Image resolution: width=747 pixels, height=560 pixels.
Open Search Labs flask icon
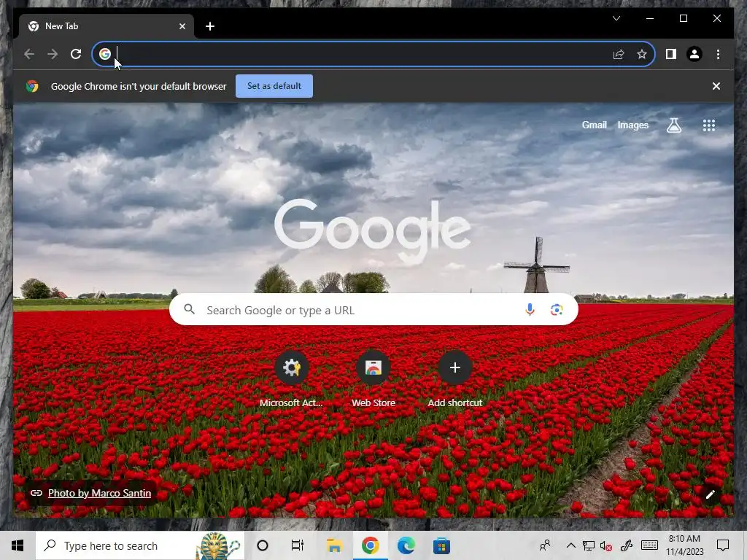(x=673, y=125)
